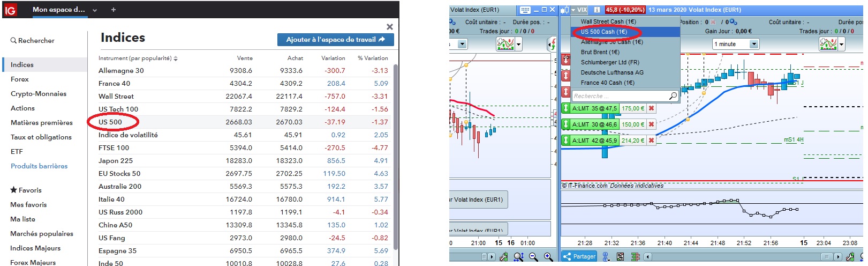
Task: Close the Indices panel with the X
Action: (390, 27)
